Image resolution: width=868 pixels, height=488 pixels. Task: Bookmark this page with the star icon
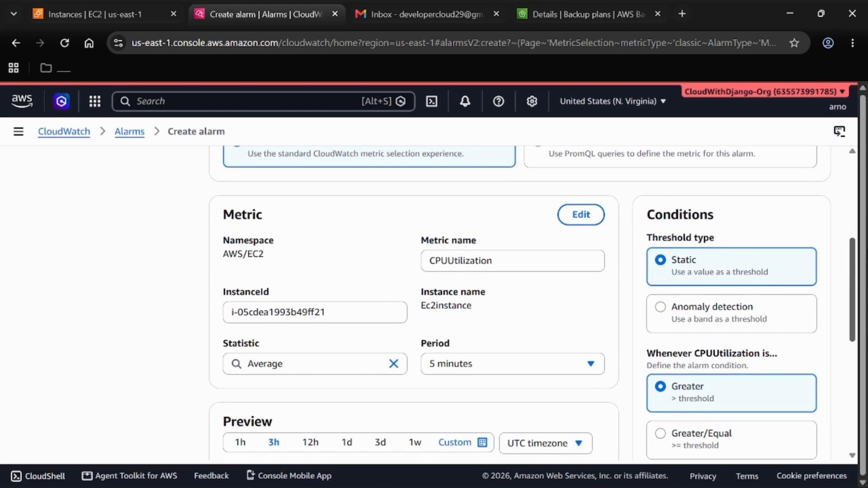pos(794,43)
